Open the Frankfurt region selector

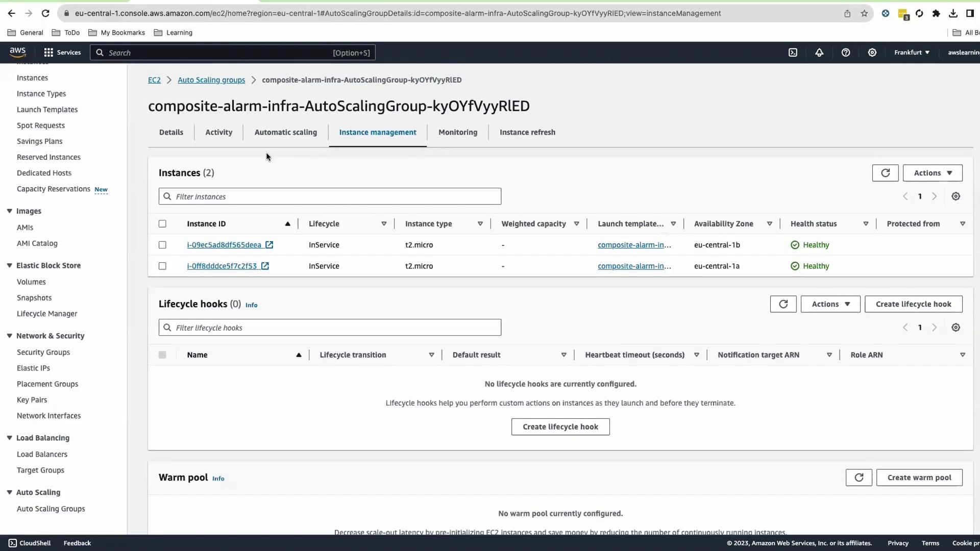(x=912, y=53)
